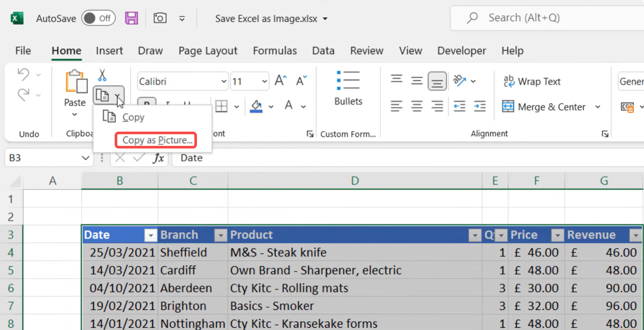Click the Decrease Indent icon
Screen dimensions: 644x330
pos(459,106)
